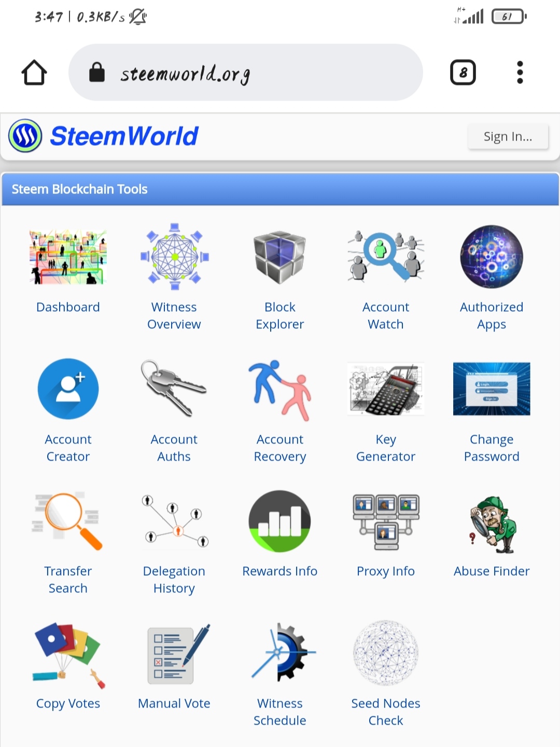Screen dimensions: 560x747
Task: Click the Witness Schedule text link
Action: point(280,712)
